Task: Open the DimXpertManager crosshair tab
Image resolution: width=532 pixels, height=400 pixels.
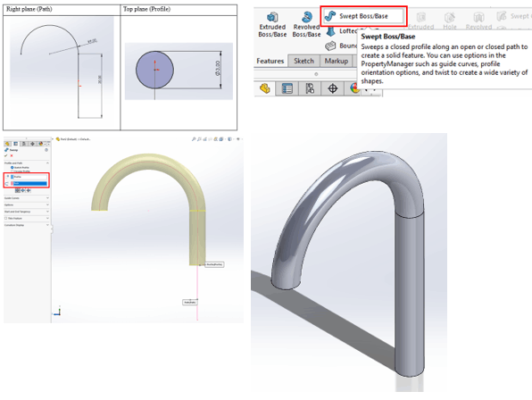Action: 332,89
